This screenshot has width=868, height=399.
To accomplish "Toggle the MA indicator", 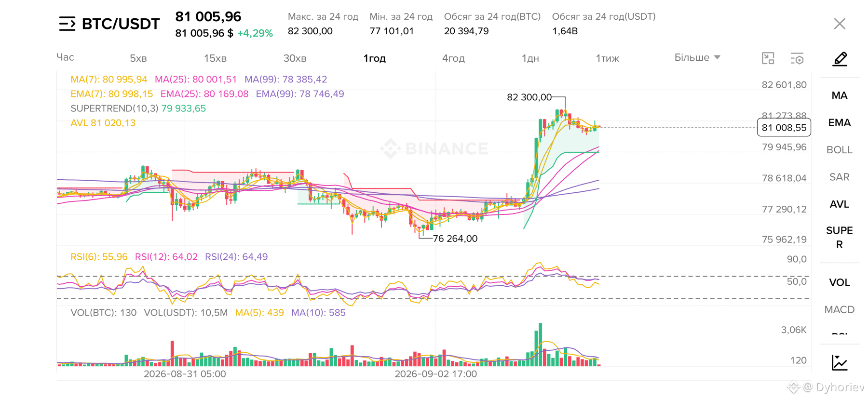I will (x=840, y=95).
